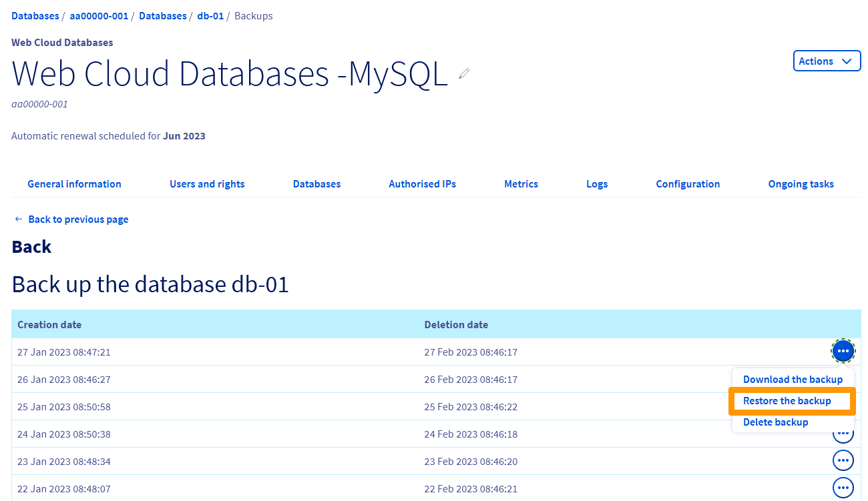Open options menu for the 24 Jan backup

coord(843,433)
